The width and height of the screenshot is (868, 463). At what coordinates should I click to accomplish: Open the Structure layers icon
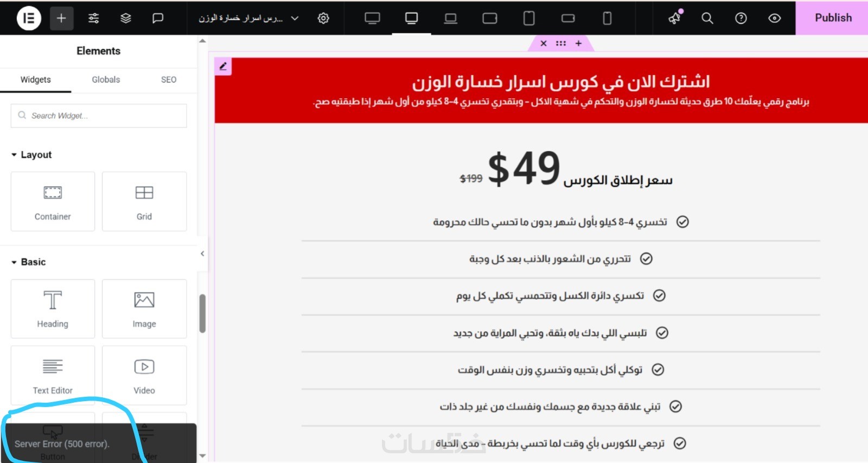coord(126,18)
